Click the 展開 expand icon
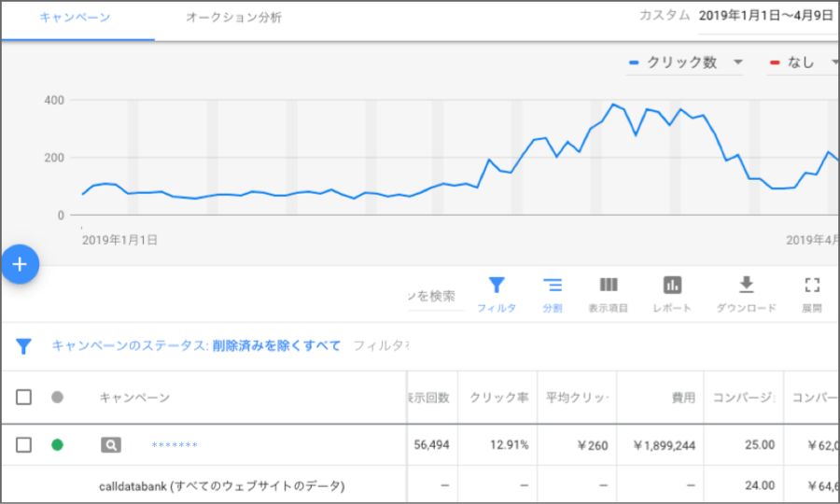The image size is (840, 504). point(812,286)
